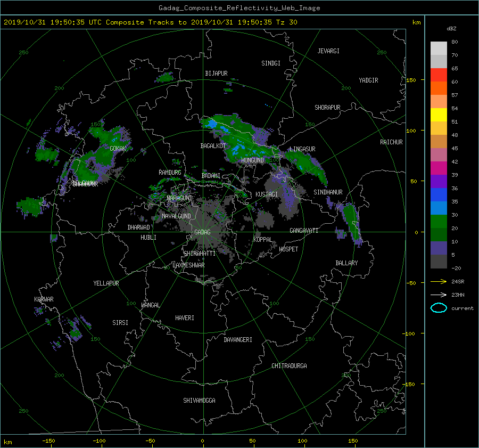
Task: Click the YELLAPUR city label
Action: tap(106, 283)
